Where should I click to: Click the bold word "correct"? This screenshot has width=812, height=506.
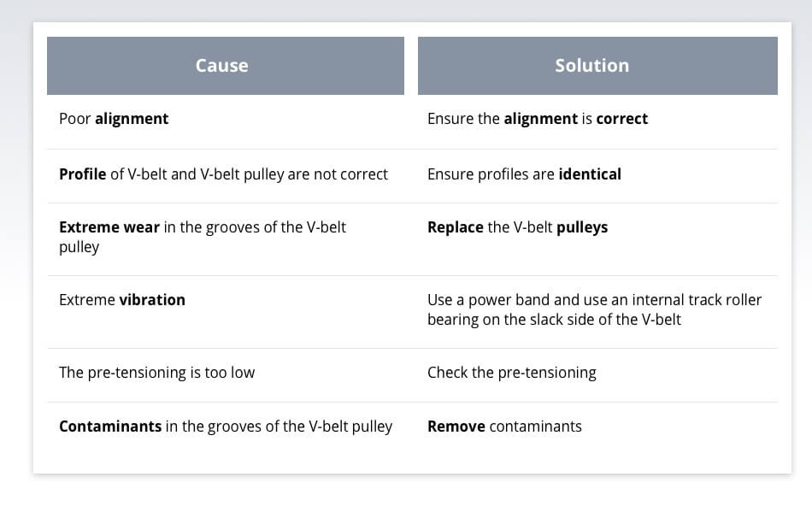[x=621, y=119]
